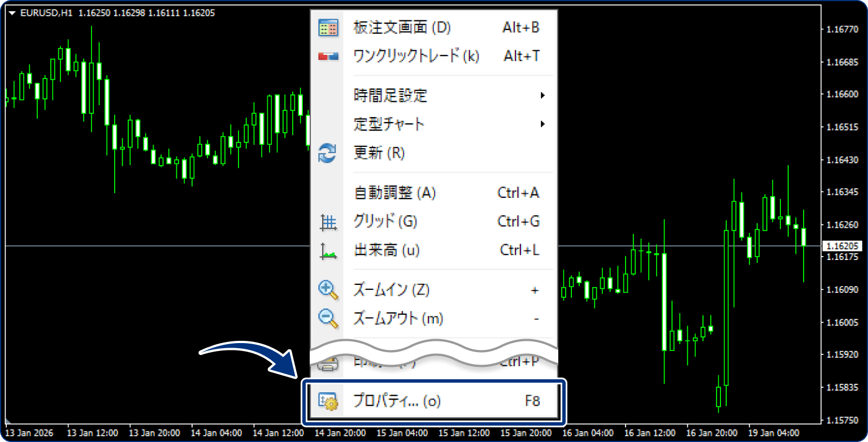Select the Zoom Out magnifier icon
This screenshot has width=868, height=442.
[x=328, y=318]
